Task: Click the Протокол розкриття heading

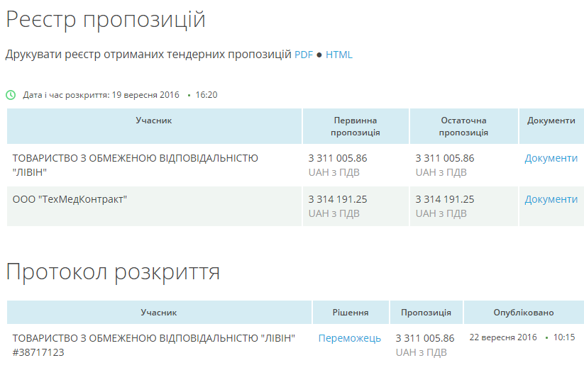Action: click(113, 271)
